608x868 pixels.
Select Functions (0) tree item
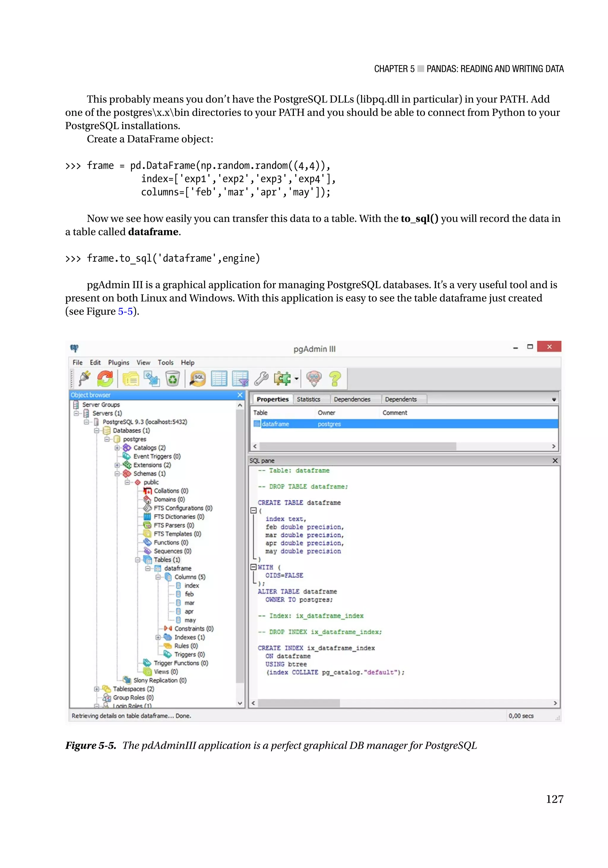[x=171, y=543]
